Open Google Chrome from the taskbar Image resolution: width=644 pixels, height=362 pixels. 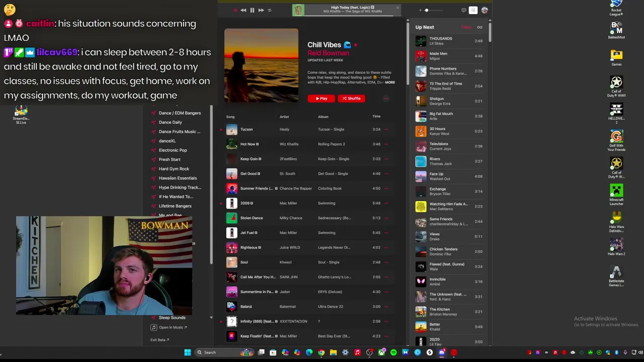coord(321,352)
